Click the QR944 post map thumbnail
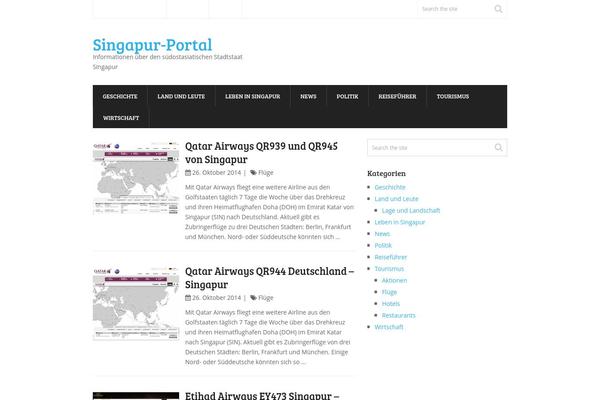Image resolution: width=600 pixels, height=400 pixels. coord(136,303)
